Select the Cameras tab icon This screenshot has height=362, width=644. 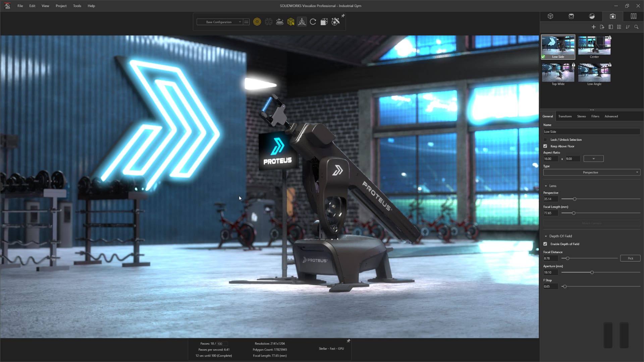pos(613,16)
